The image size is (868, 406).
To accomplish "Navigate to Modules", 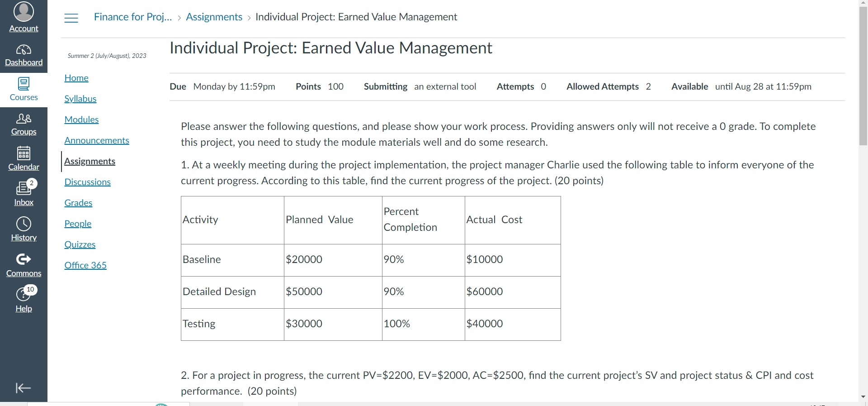I will point(81,119).
